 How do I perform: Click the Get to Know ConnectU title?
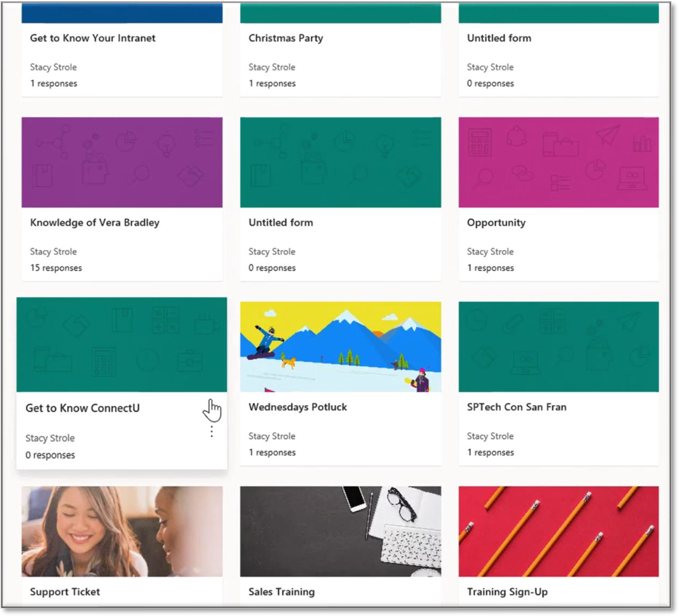coord(82,408)
